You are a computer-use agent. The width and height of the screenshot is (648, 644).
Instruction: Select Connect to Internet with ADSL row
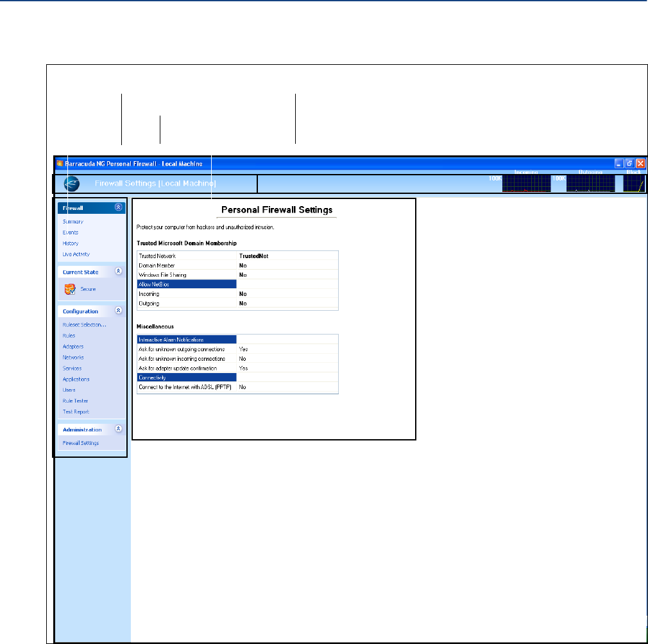click(237, 387)
